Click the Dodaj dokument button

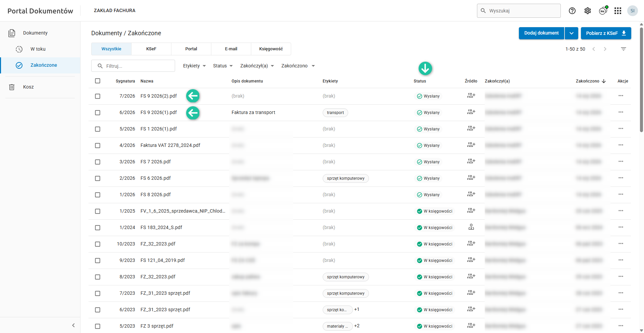tap(541, 33)
